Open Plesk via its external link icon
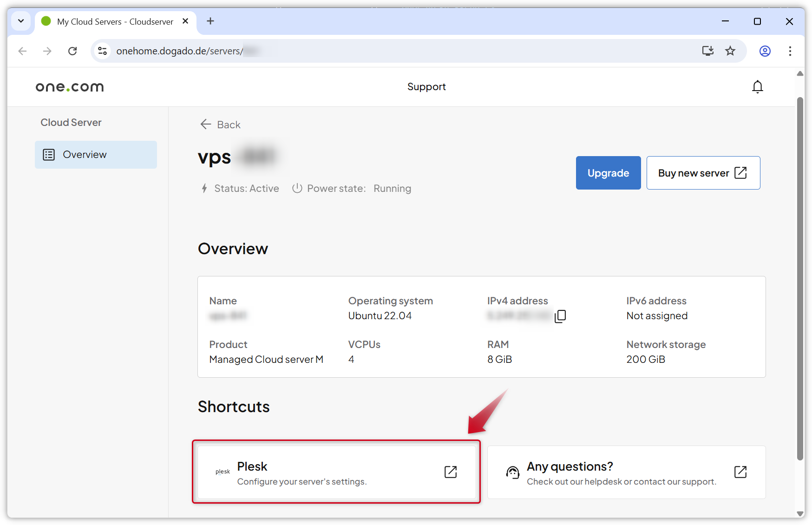 coord(450,472)
